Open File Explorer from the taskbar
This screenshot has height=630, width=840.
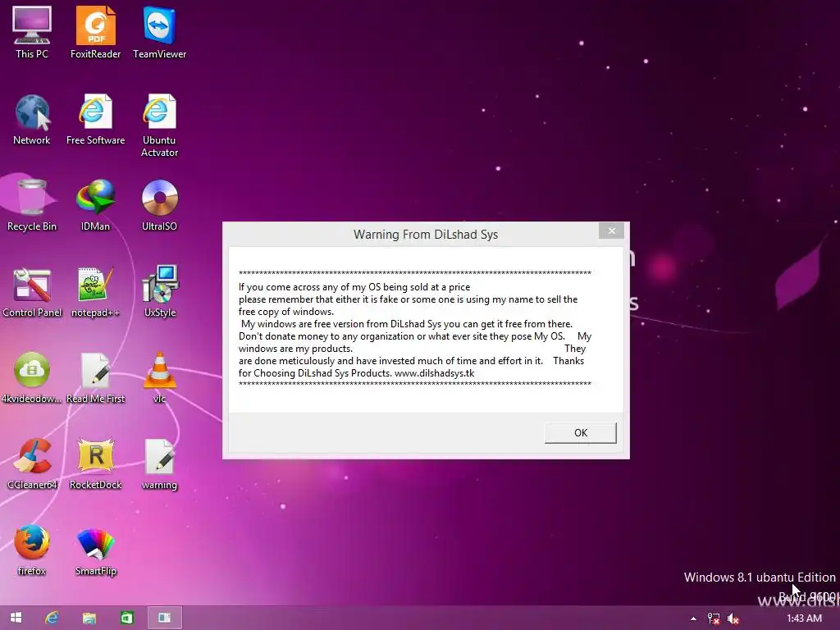tap(89, 618)
